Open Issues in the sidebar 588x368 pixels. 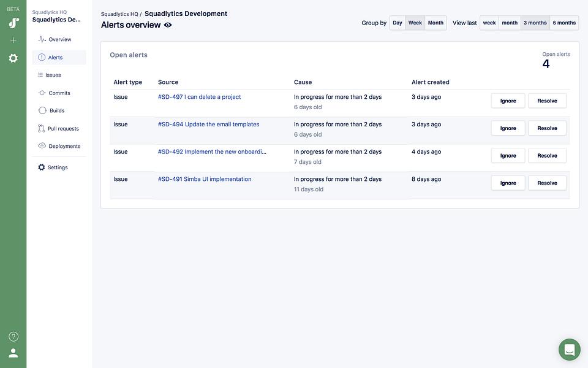pos(59,75)
